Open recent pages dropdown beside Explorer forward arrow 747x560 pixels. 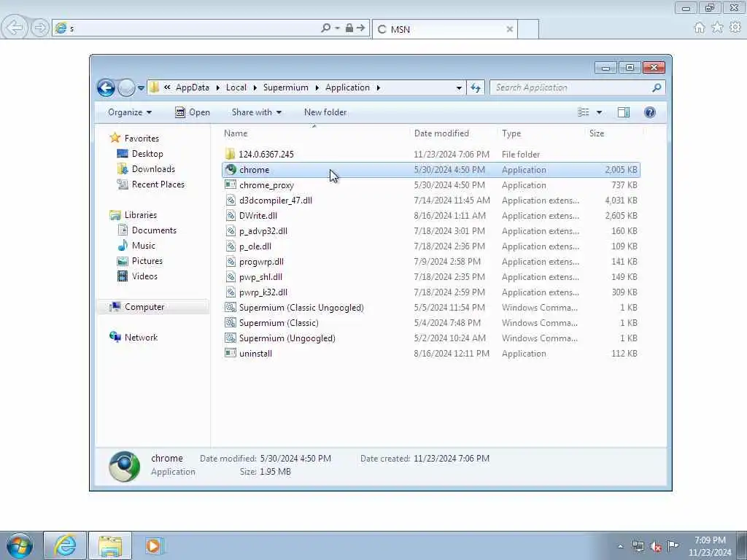(x=141, y=87)
